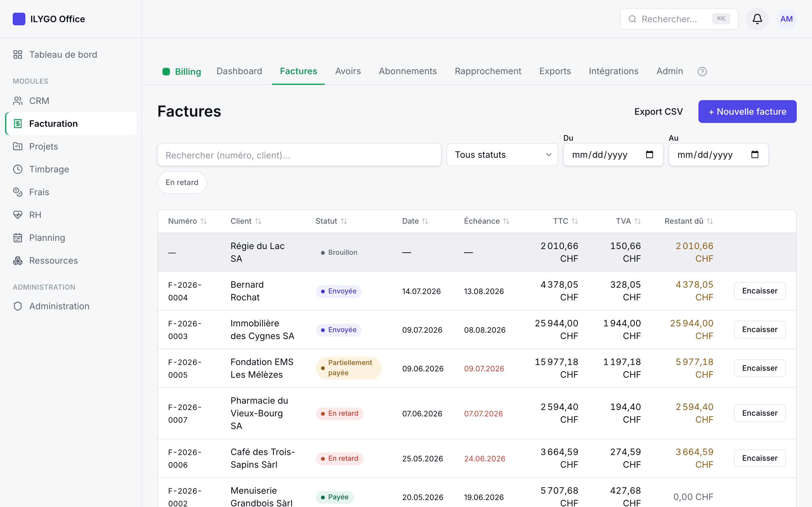Viewport: 812px width, 507px height.
Task: Click the help question mark icon
Action: (x=702, y=71)
